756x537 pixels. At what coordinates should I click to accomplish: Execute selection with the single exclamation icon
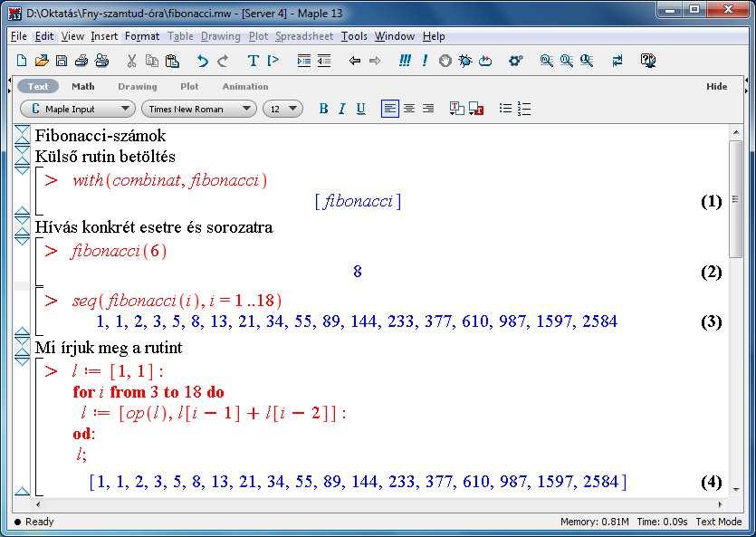(425, 61)
